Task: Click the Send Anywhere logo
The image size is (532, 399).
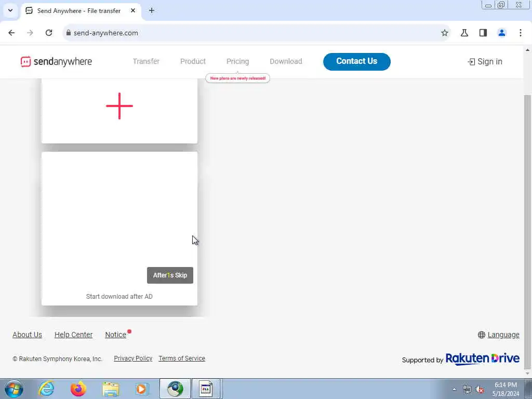Action: (x=56, y=61)
